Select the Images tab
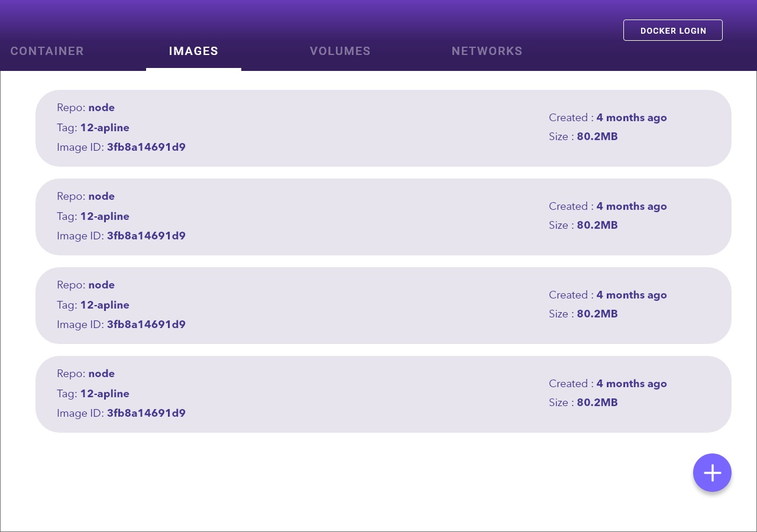This screenshot has height=532, width=757. coord(193,51)
